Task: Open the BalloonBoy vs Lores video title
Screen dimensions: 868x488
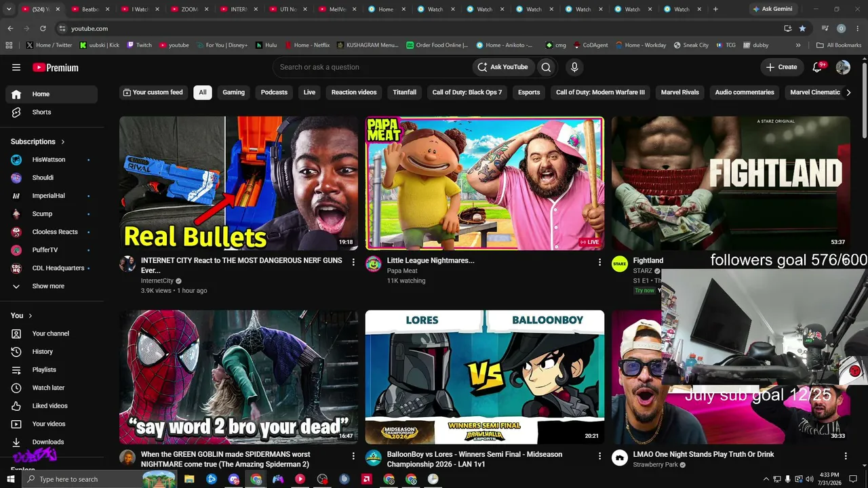Action: click(x=475, y=460)
